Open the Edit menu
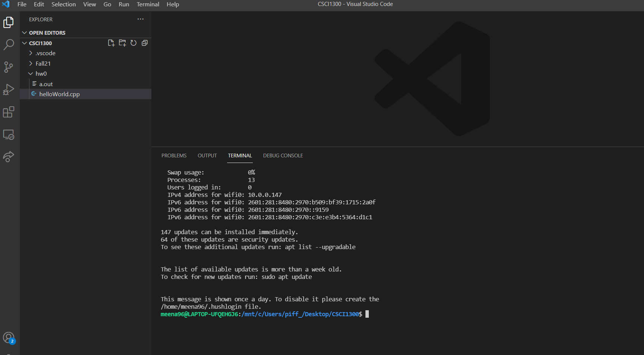The height and width of the screenshot is (355, 644). 39,4
